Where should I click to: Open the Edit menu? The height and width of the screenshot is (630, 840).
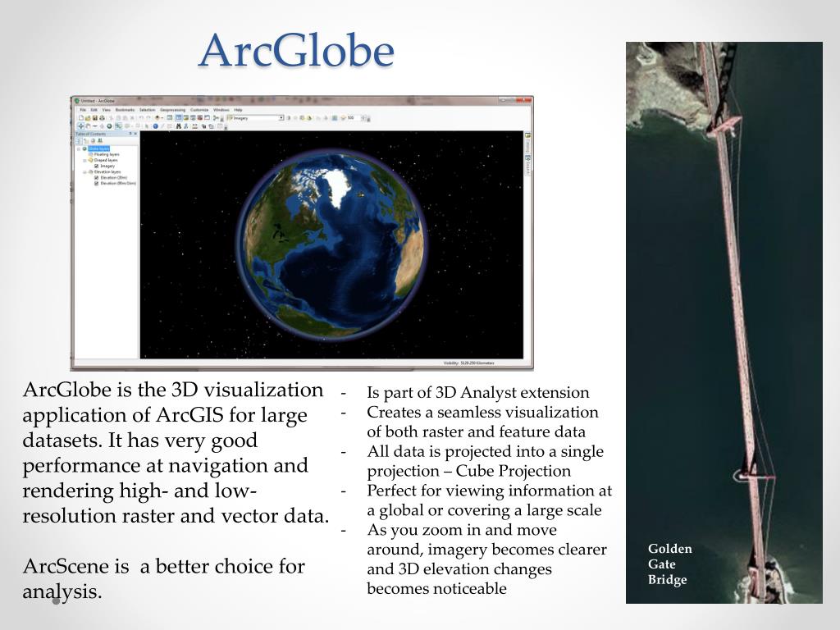[94, 110]
